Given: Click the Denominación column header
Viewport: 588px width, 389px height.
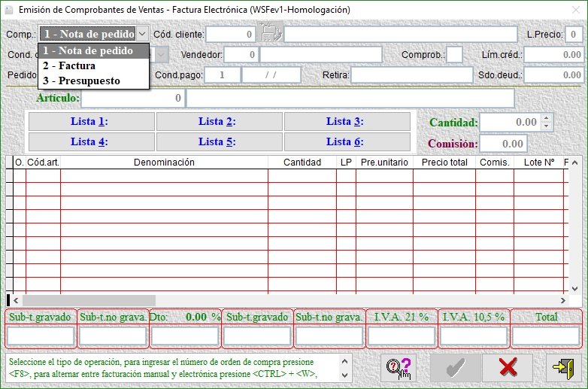Looking at the screenshot, I should pyautogui.click(x=164, y=163).
